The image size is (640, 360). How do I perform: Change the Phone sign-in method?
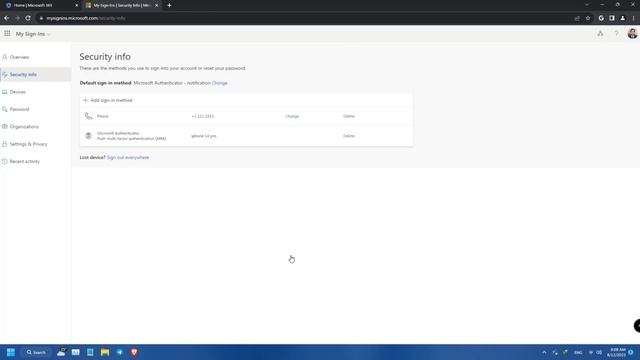[292, 116]
